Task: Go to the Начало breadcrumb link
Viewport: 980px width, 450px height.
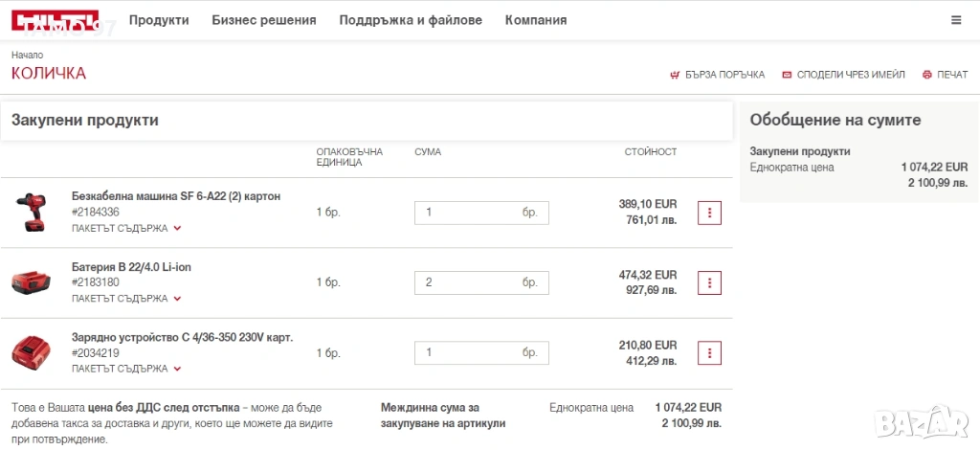Action: click(x=27, y=55)
